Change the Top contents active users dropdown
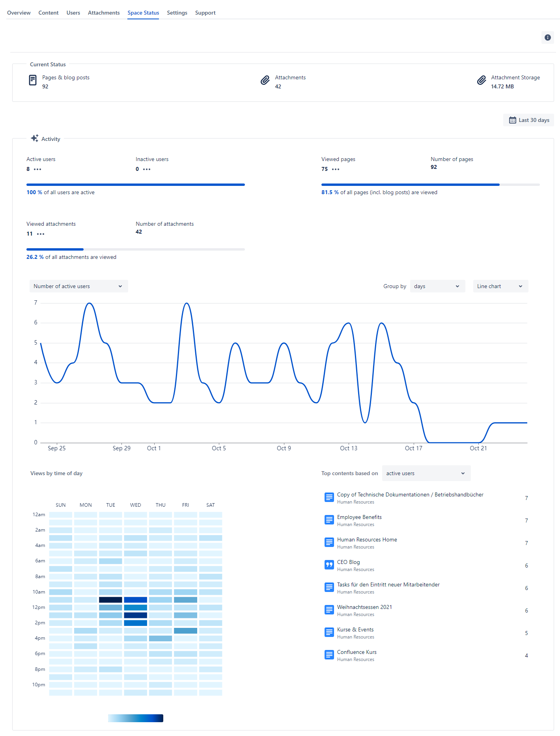560x736 pixels. click(x=426, y=473)
